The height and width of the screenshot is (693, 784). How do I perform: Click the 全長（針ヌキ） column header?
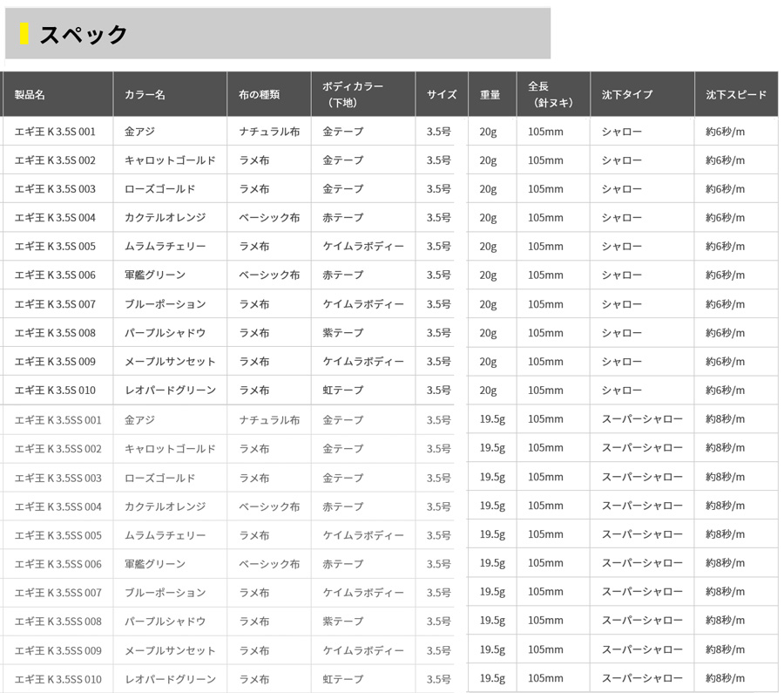click(x=551, y=94)
